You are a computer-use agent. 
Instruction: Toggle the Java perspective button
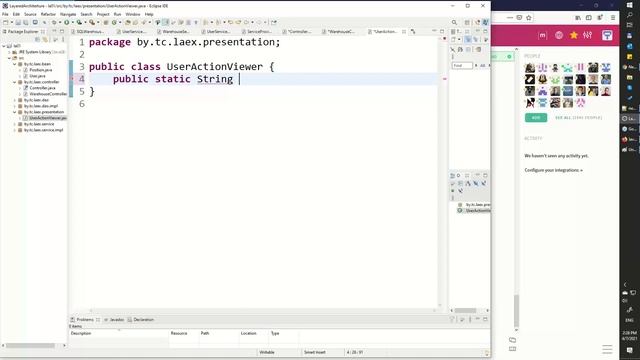[485, 22]
